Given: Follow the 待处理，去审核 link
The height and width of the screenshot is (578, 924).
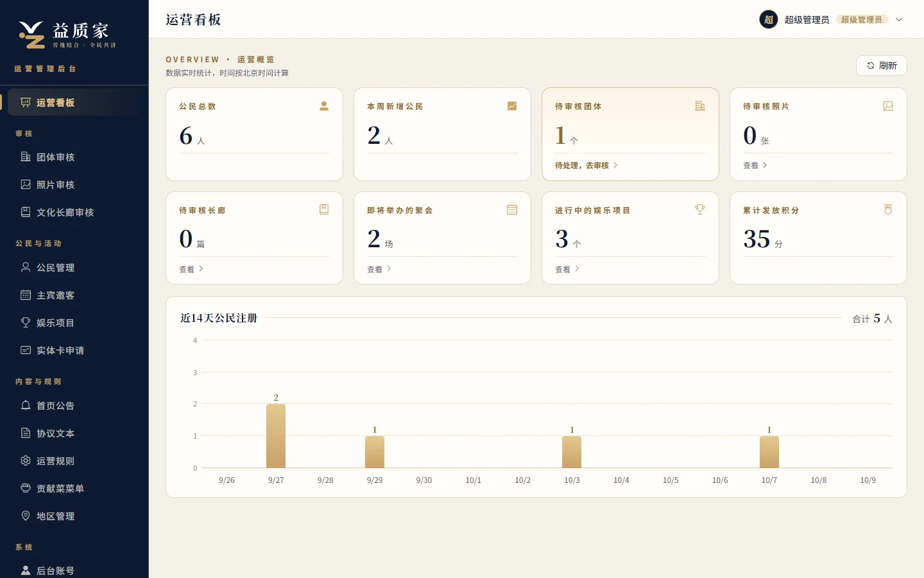Looking at the screenshot, I should pos(586,166).
